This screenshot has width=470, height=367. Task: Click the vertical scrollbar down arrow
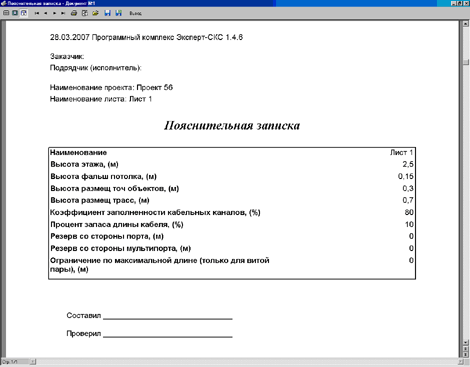click(x=466, y=342)
